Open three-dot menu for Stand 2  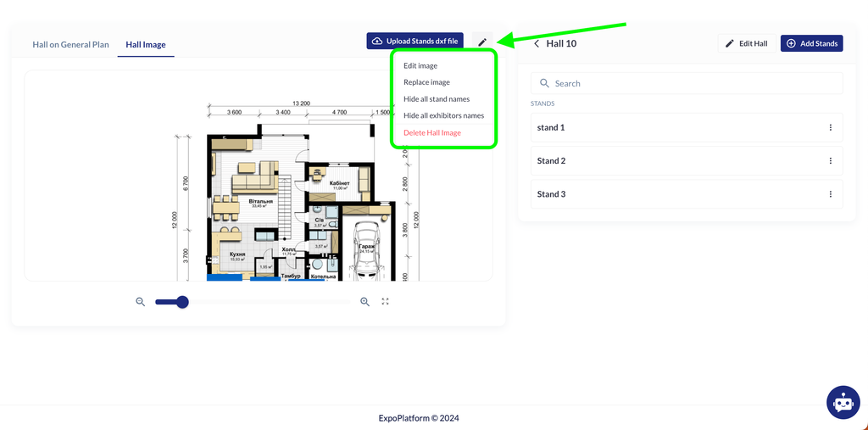click(830, 161)
